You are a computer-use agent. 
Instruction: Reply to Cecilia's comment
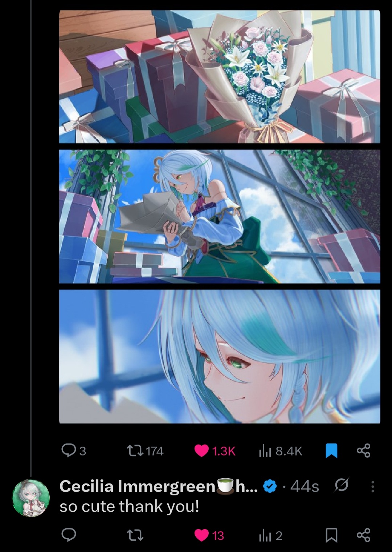click(69, 535)
